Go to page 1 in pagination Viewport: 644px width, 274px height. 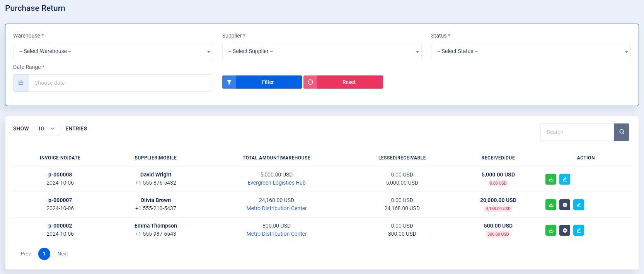(44, 254)
